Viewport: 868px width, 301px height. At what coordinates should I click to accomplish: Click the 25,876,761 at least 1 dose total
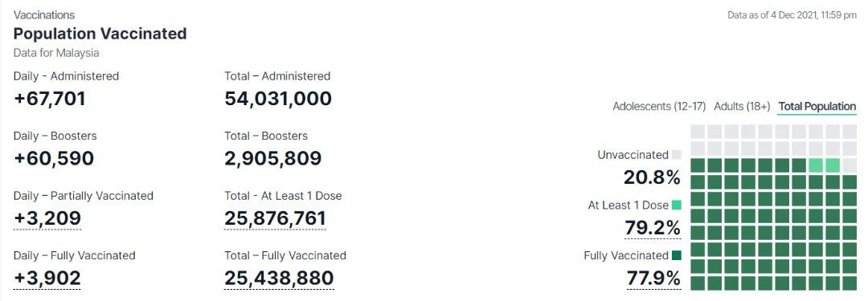(x=275, y=218)
